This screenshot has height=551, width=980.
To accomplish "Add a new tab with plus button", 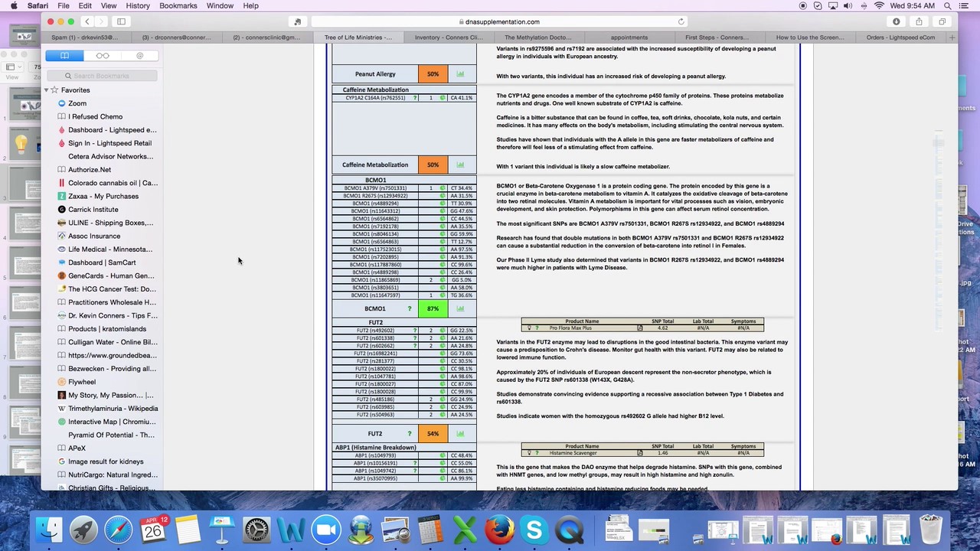I will click(x=952, y=37).
